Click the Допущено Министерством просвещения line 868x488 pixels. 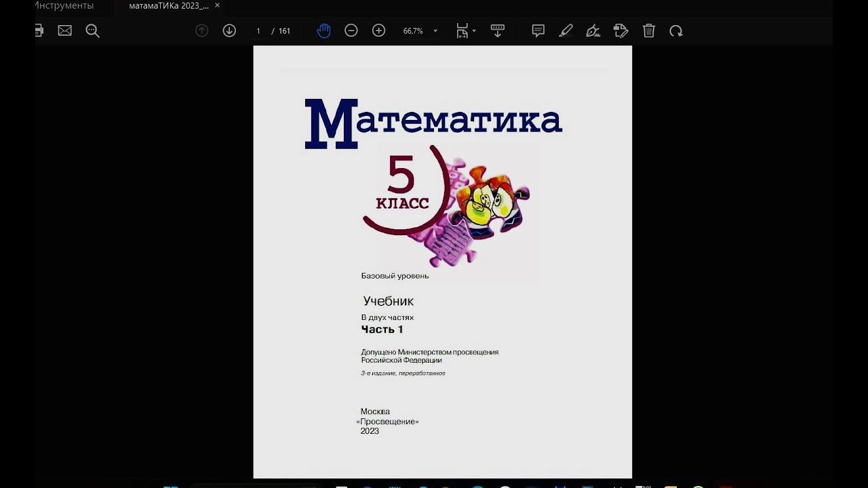(429, 352)
